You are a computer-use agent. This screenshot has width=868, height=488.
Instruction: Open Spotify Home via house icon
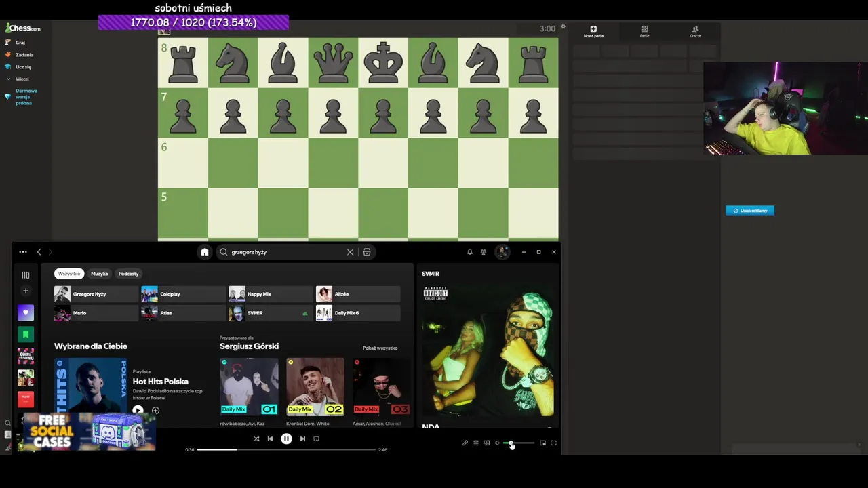click(x=205, y=252)
